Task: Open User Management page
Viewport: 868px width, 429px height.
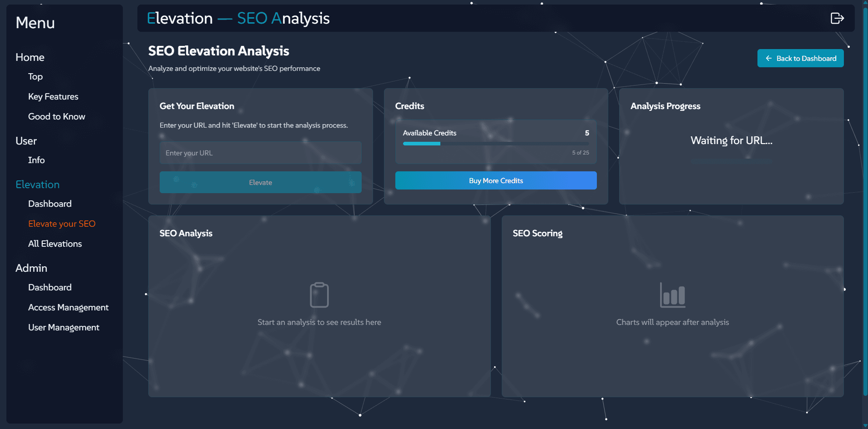Action: tap(64, 327)
